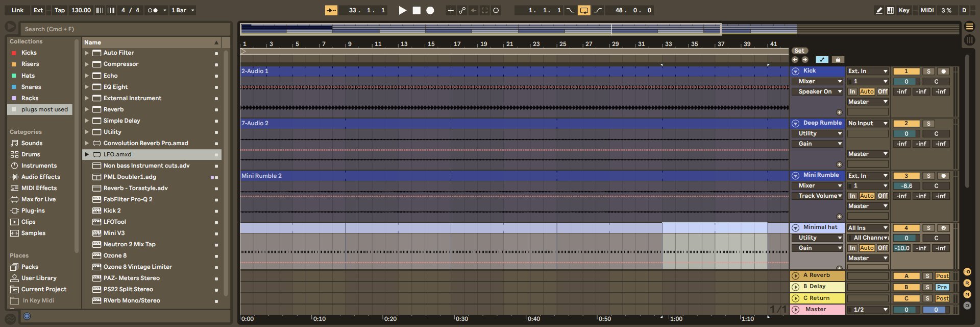The width and height of the screenshot is (980, 327).
Task: Click the Tap tempo button
Action: [x=60, y=10]
